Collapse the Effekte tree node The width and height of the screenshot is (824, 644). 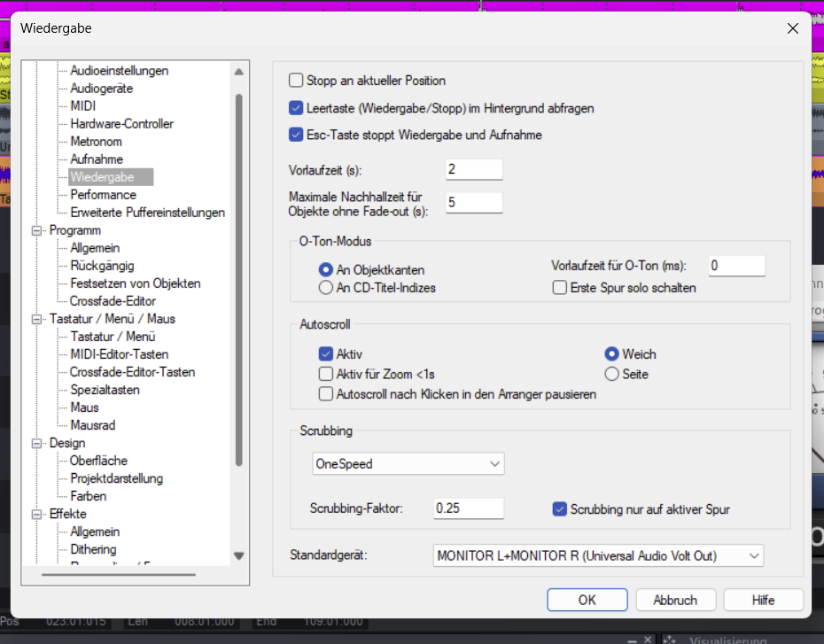pos(37,515)
